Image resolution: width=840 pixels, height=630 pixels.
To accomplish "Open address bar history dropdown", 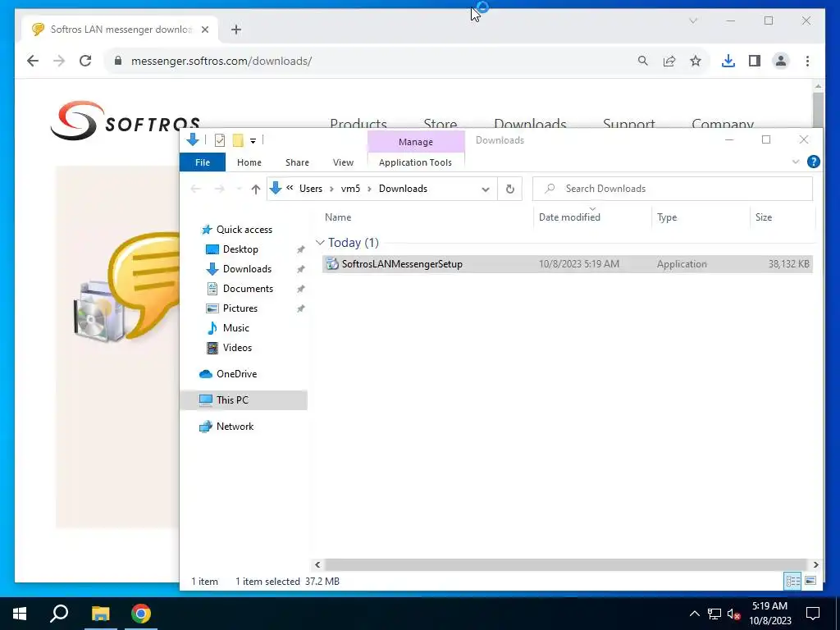I will click(x=486, y=189).
